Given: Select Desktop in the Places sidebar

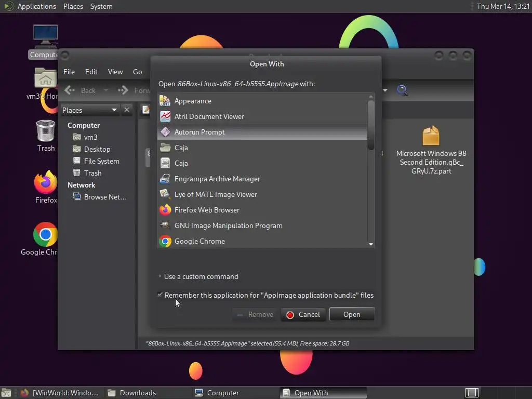Looking at the screenshot, I should click(x=97, y=149).
